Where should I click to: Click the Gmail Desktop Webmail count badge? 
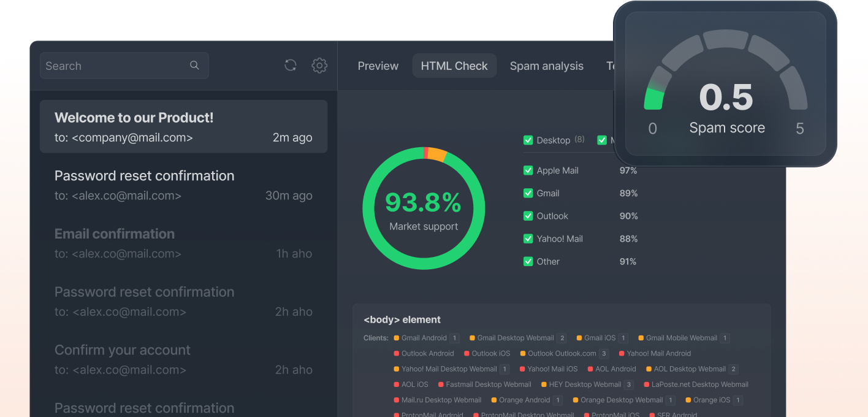click(x=562, y=338)
